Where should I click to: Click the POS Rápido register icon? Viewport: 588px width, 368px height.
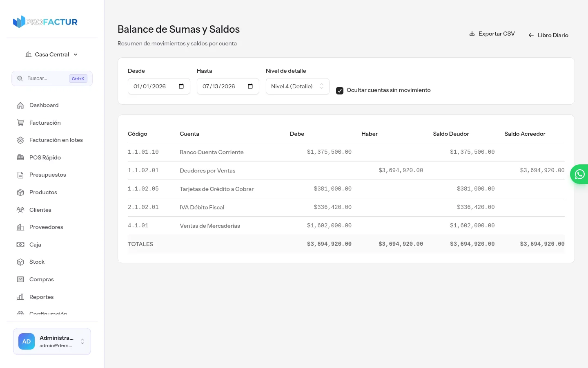20,157
